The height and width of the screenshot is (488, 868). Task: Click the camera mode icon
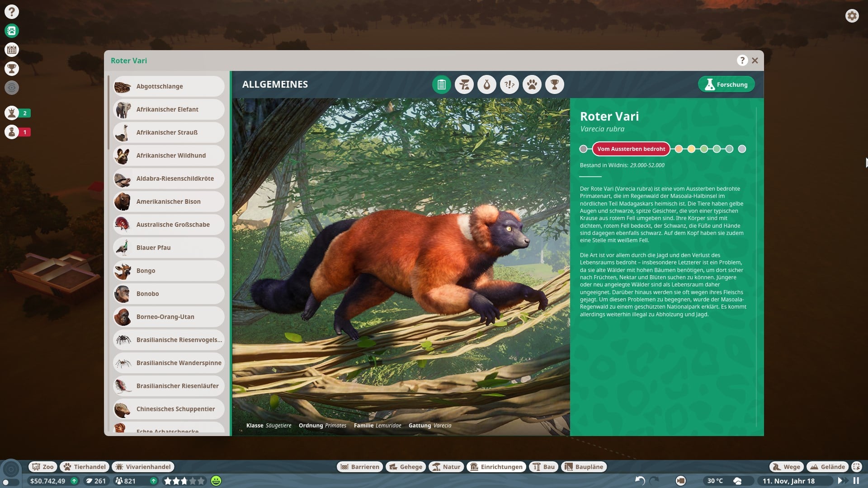(x=680, y=481)
